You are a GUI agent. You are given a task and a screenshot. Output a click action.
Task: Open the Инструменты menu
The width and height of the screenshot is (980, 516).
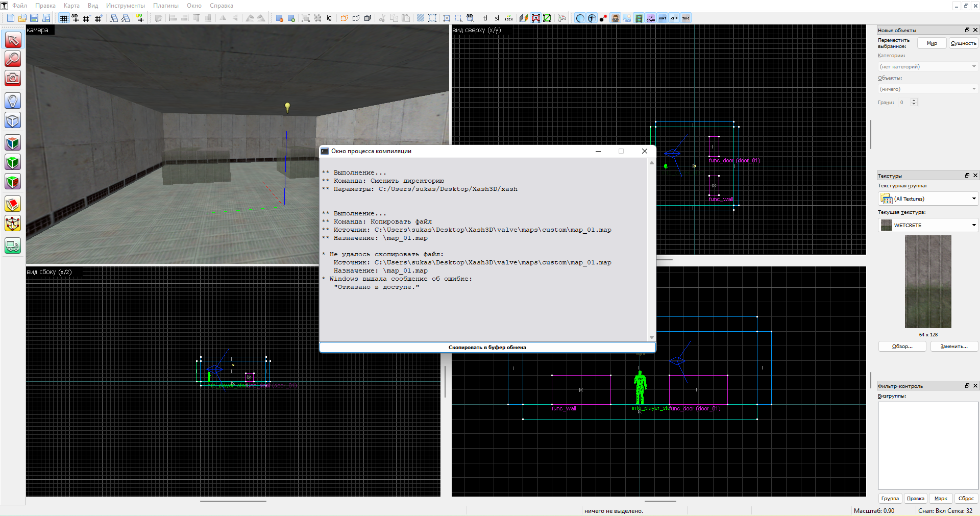point(125,6)
